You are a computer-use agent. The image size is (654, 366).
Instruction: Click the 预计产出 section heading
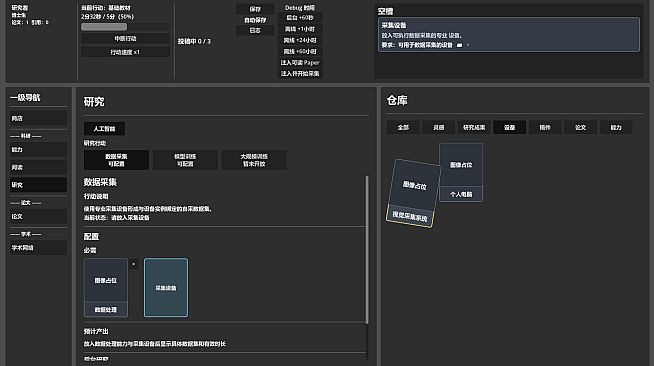click(96, 331)
